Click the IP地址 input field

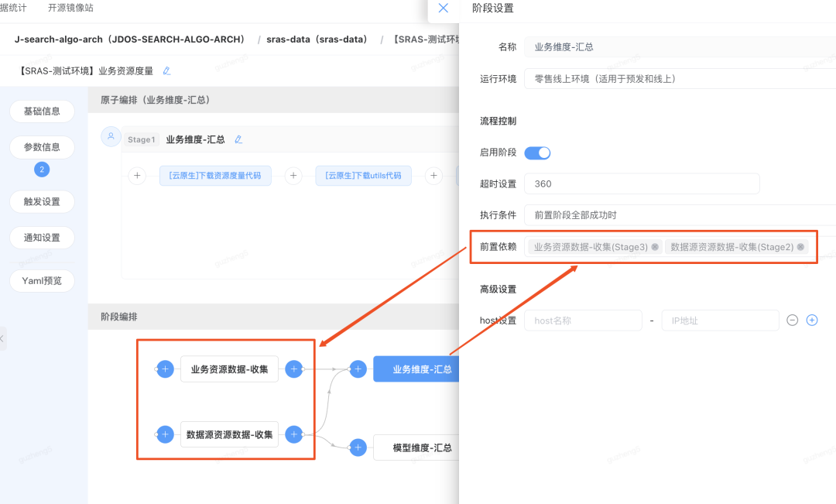pos(721,321)
